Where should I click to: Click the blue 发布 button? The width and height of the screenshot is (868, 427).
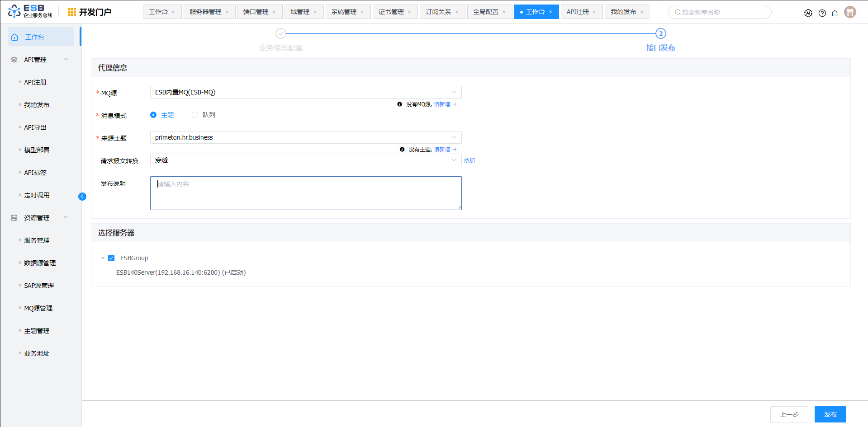coord(830,414)
